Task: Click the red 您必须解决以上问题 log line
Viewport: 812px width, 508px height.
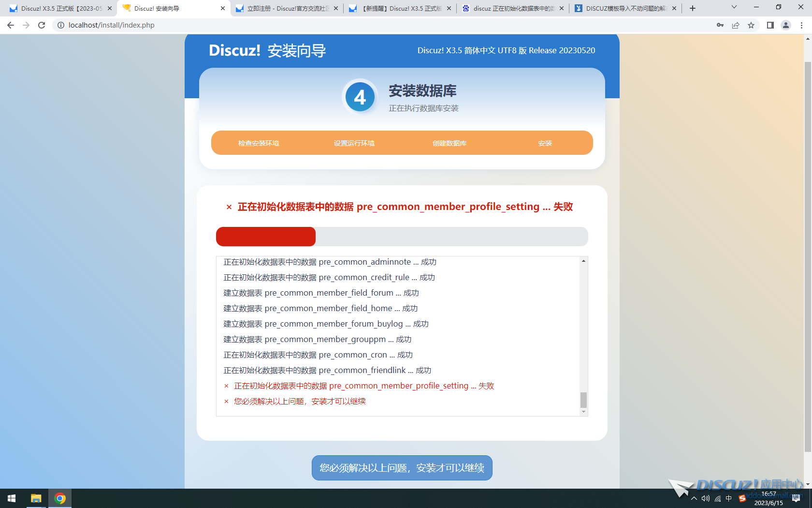Action: point(295,401)
